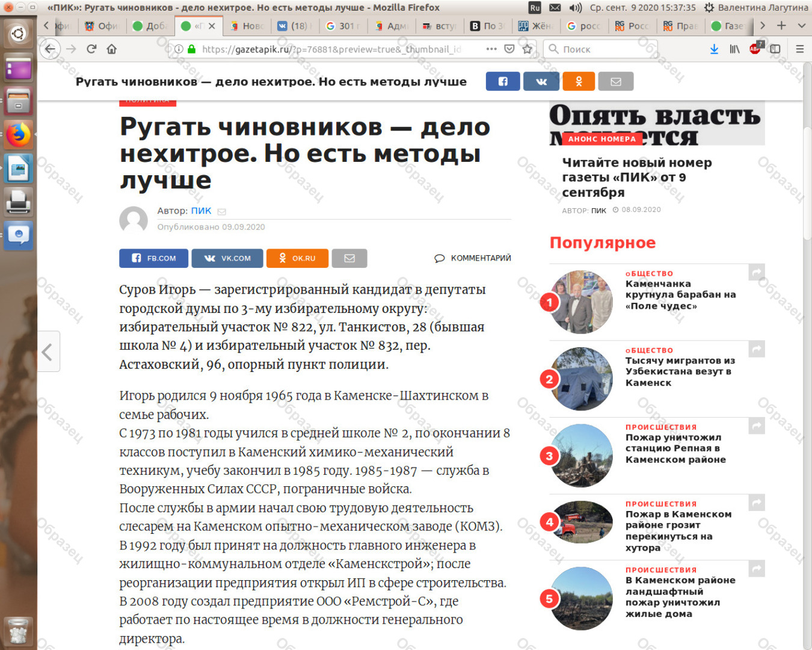812x650 pixels.
Task: Click tent thumbnail of popular article 2
Action: 582,379
